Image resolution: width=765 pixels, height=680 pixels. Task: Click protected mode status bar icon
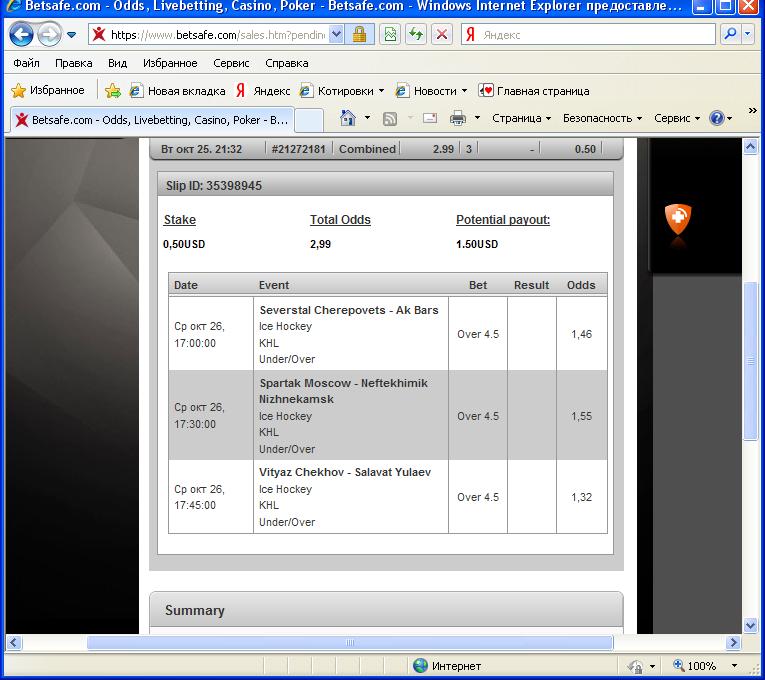636,666
